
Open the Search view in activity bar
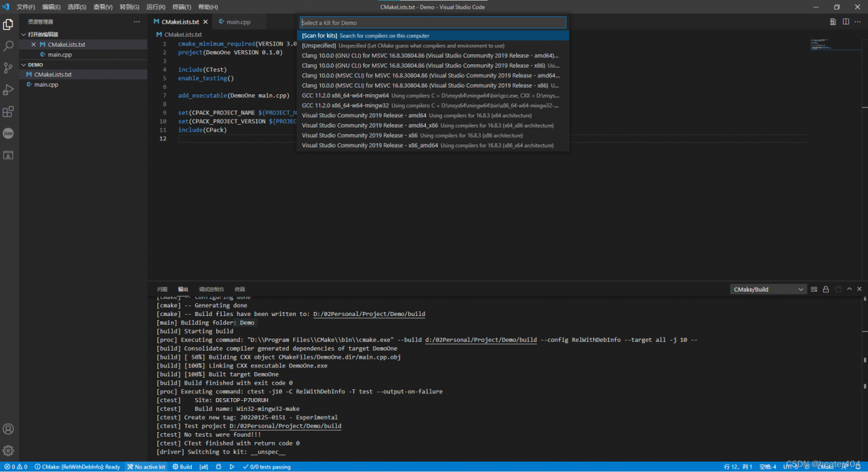(x=8, y=46)
